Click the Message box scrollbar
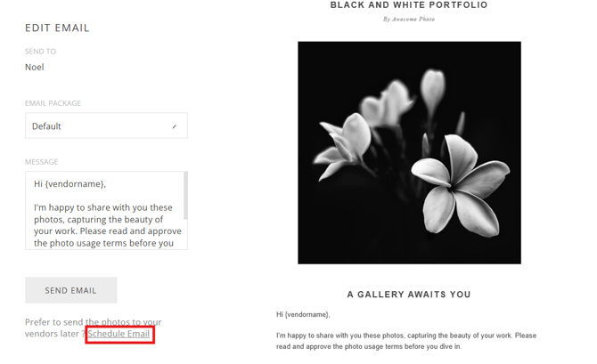The width and height of the screenshot is (597, 364). click(x=185, y=196)
